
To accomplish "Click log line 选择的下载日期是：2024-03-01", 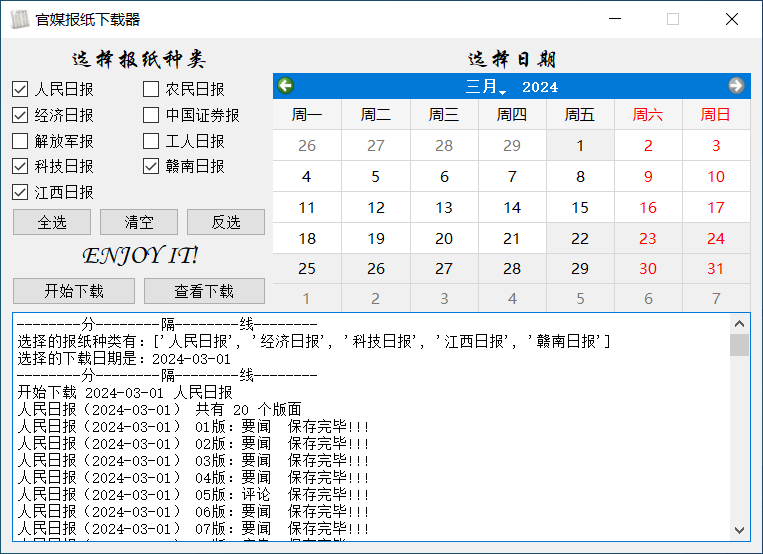I will coord(124,359).
